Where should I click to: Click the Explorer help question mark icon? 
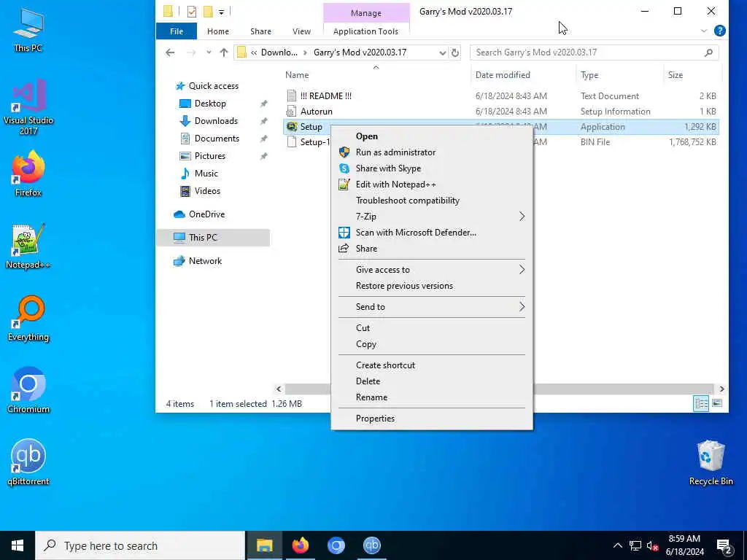pos(720,31)
